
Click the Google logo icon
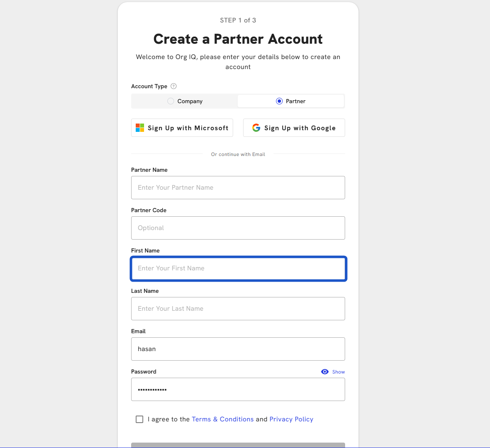point(256,128)
